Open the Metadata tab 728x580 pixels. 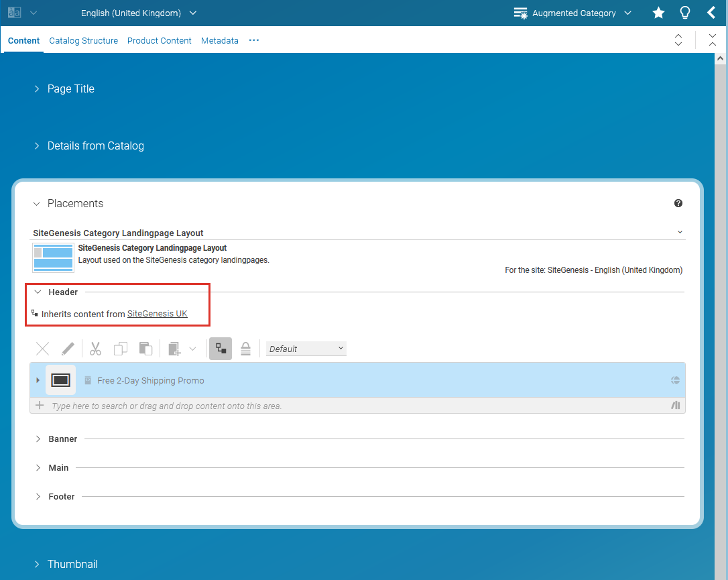pos(219,41)
